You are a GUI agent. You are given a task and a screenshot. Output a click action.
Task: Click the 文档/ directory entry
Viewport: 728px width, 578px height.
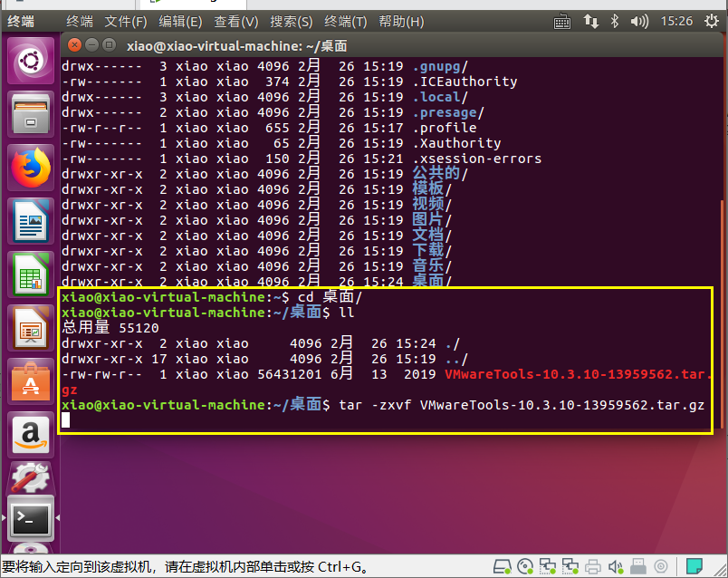432,236
